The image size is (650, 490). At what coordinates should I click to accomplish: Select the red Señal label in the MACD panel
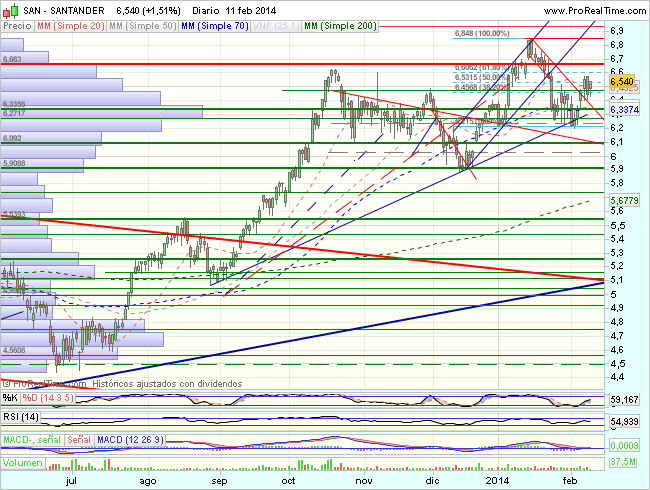click(79, 440)
